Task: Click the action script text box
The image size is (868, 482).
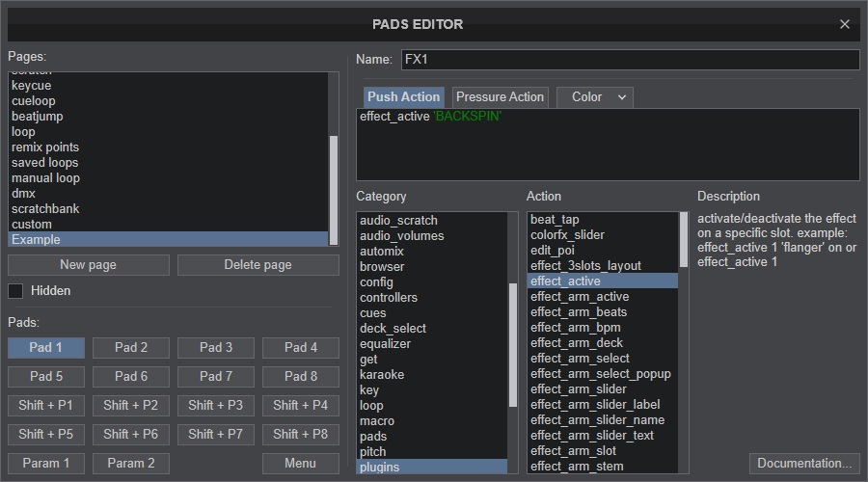Action: [608, 145]
